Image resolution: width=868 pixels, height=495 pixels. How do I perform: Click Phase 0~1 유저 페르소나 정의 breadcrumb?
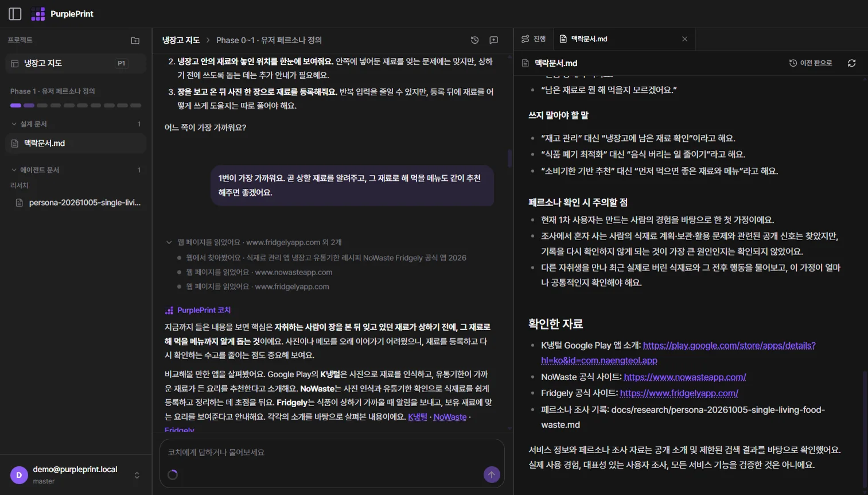(269, 40)
